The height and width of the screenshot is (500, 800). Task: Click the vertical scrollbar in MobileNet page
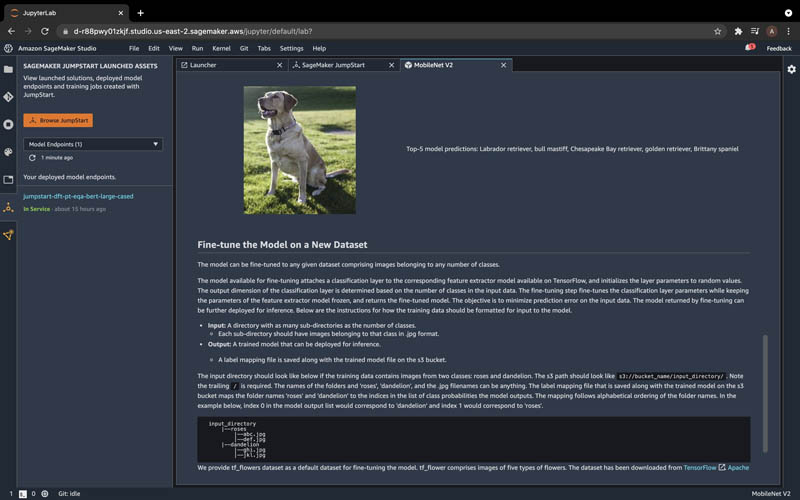point(765,393)
